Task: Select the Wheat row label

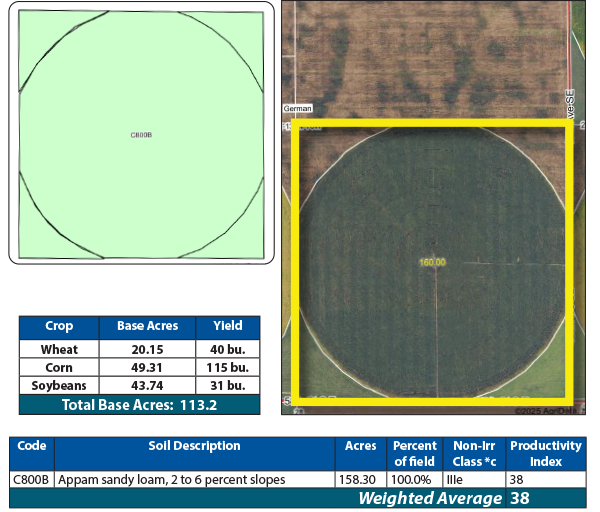Action: (x=59, y=350)
